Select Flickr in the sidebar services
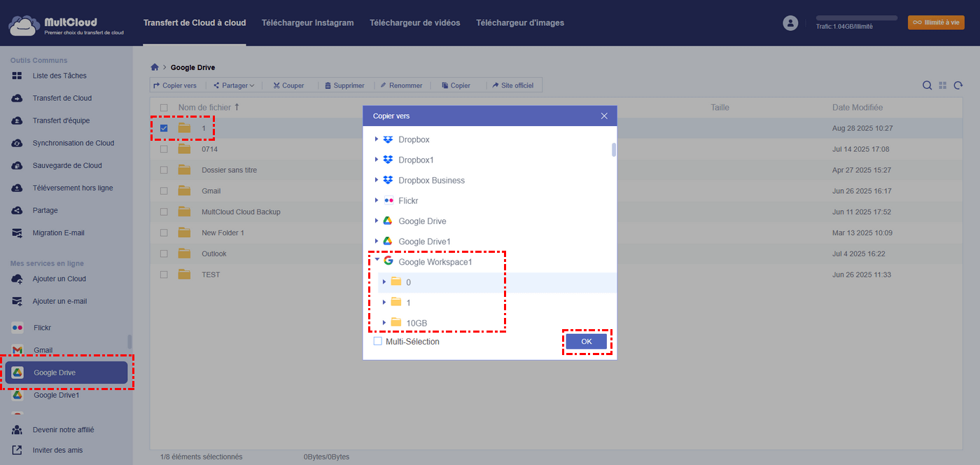Viewport: 980px width, 465px height. tap(42, 328)
